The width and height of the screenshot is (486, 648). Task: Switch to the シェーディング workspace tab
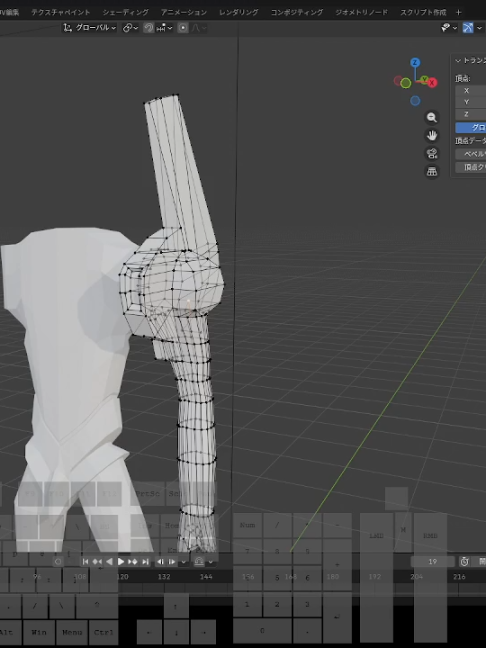coord(126,12)
